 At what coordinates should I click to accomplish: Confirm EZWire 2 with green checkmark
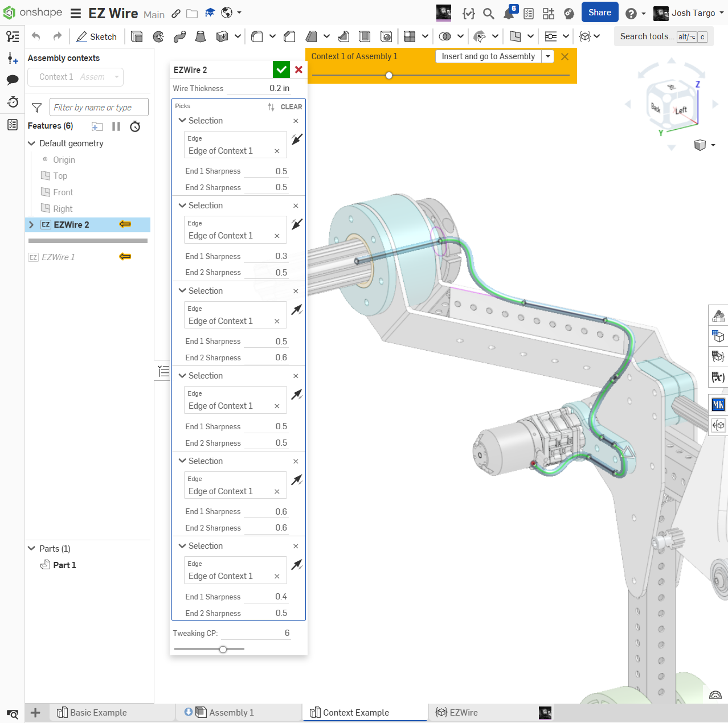point(281,69)
